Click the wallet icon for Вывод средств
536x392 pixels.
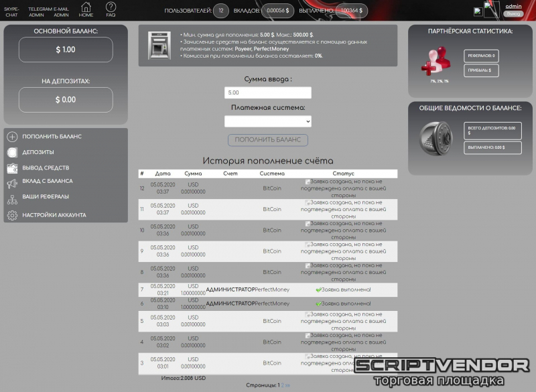click(x=12, y=168)
